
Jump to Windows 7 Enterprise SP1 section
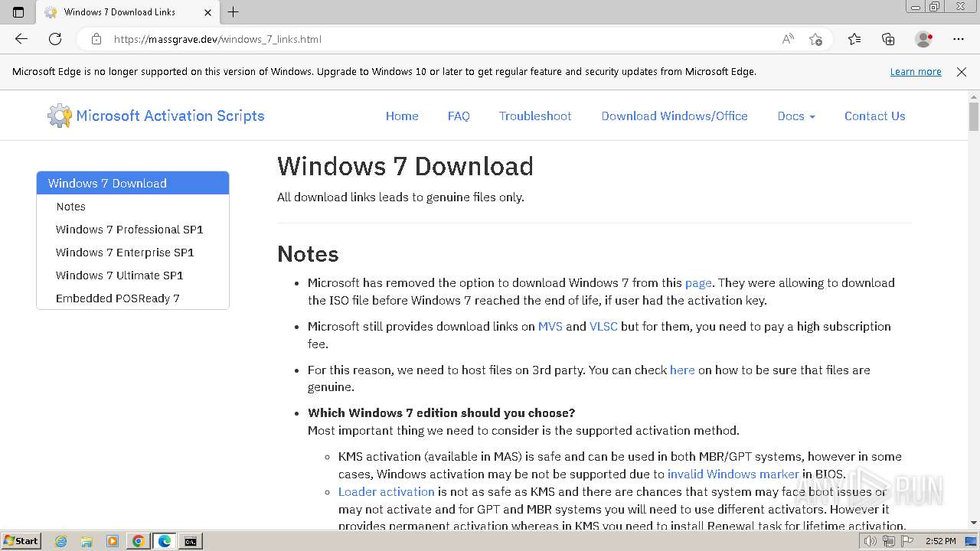point(125,253)
